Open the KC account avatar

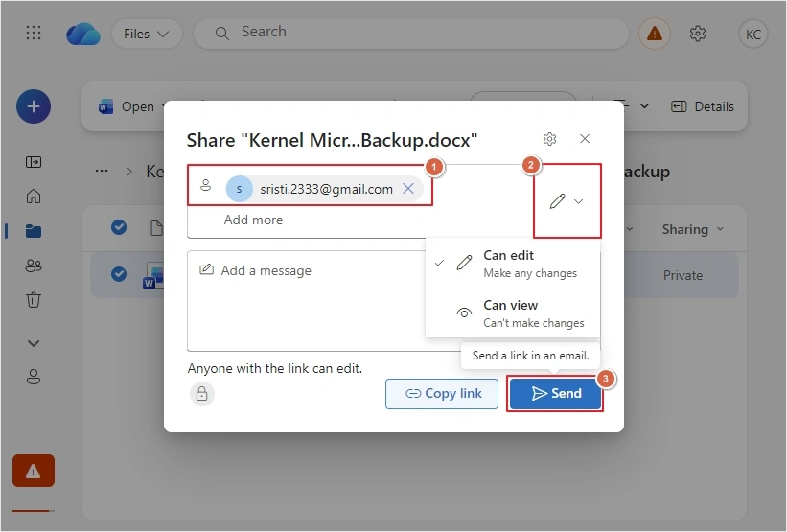752,34
